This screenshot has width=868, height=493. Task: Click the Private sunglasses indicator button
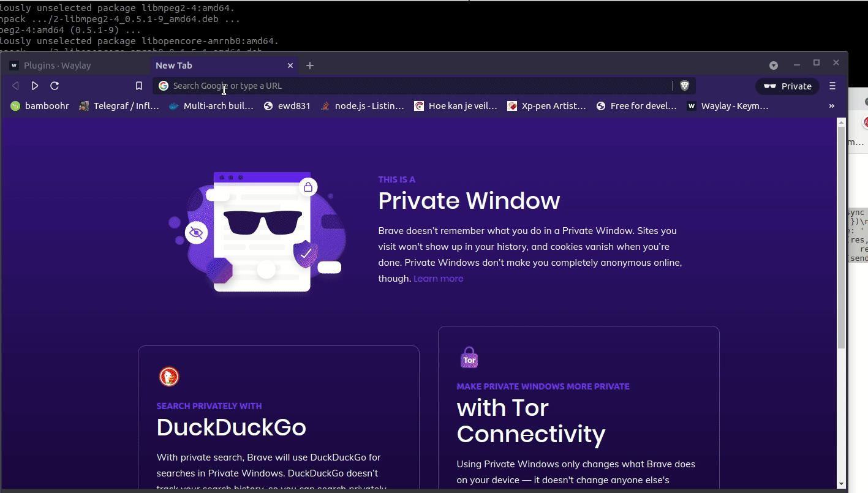[x=788, y=86]
